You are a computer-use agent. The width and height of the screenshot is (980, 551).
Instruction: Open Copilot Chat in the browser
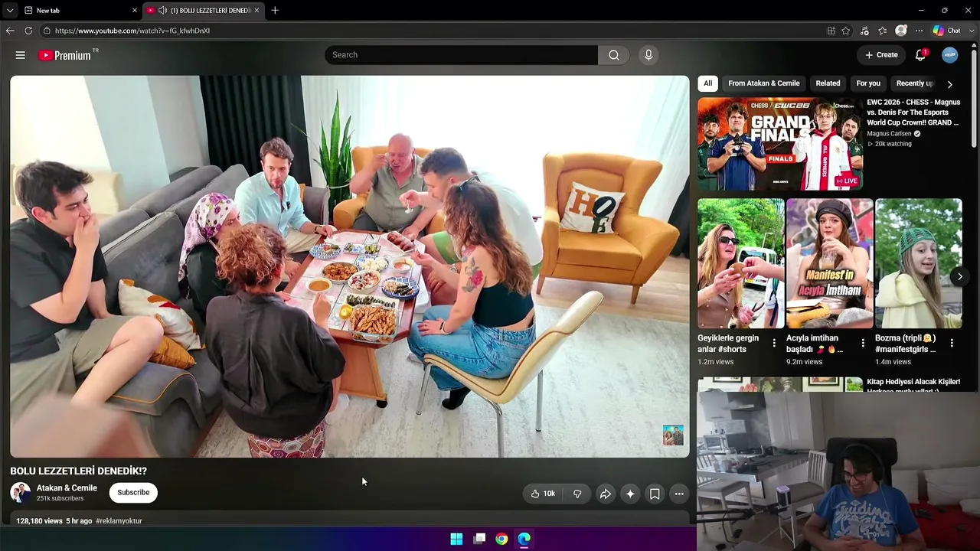coord(946,31)
